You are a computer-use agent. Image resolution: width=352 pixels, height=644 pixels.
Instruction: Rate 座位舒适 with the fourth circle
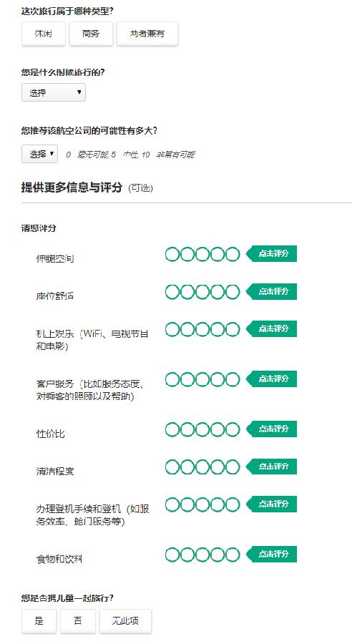(217, 292)
